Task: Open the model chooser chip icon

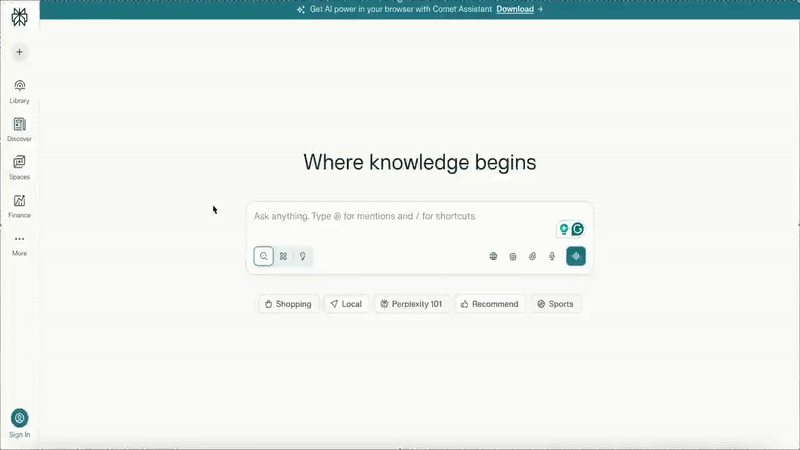Action: [x=513, y=257]
